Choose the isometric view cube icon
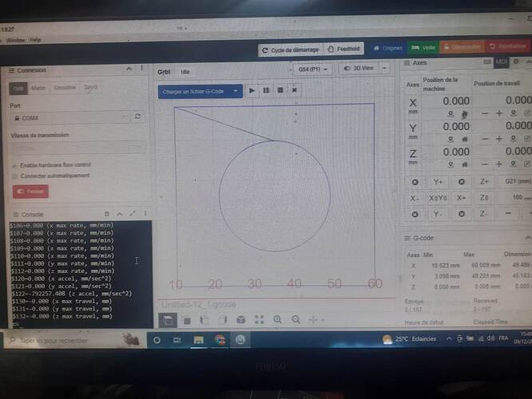 point(241,320)
